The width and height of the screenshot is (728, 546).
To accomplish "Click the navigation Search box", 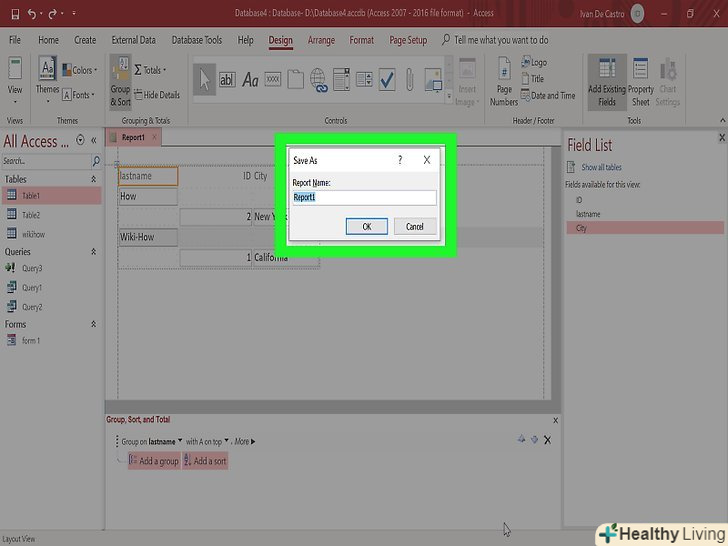I will click(46, 161).
